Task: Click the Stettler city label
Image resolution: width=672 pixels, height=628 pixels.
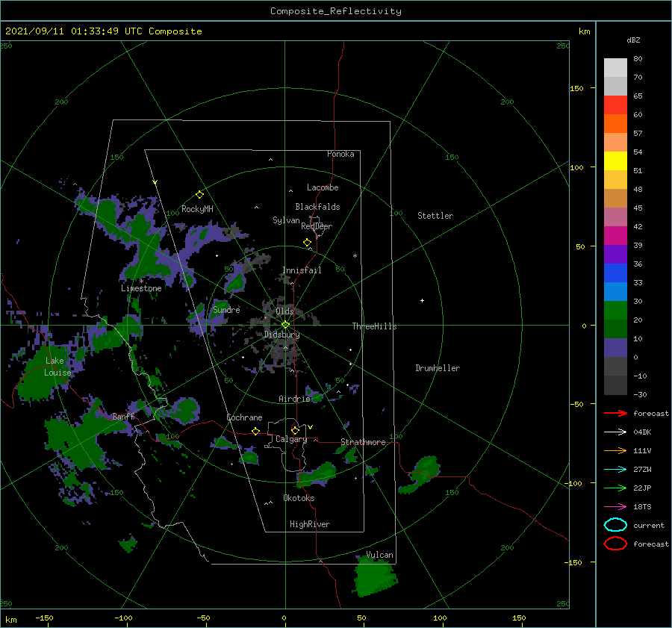Action: click(435, 216)
